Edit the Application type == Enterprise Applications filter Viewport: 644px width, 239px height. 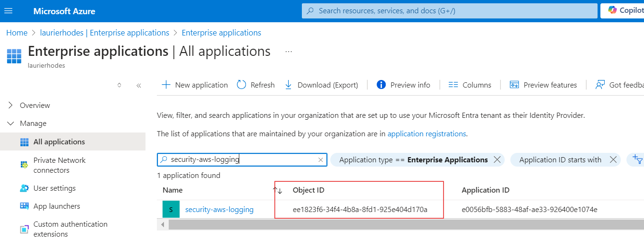tap(413, 160)
